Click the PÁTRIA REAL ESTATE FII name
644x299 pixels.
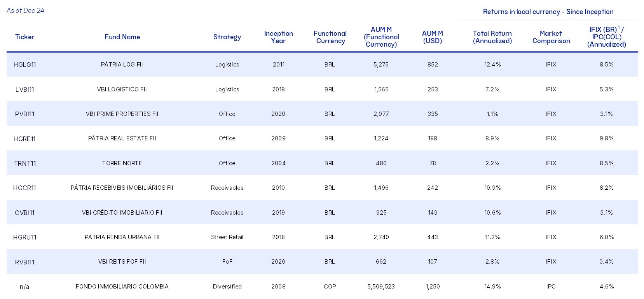click(122, 138)
